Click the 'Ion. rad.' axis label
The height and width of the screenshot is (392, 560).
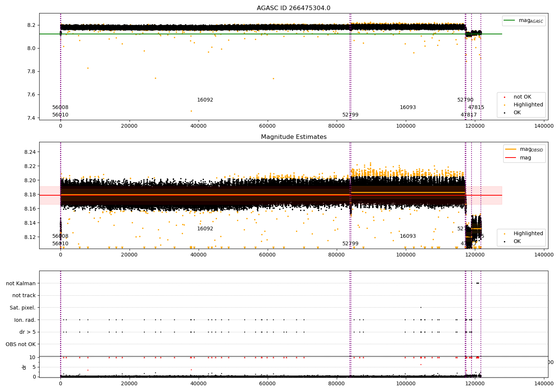[25, 320]
